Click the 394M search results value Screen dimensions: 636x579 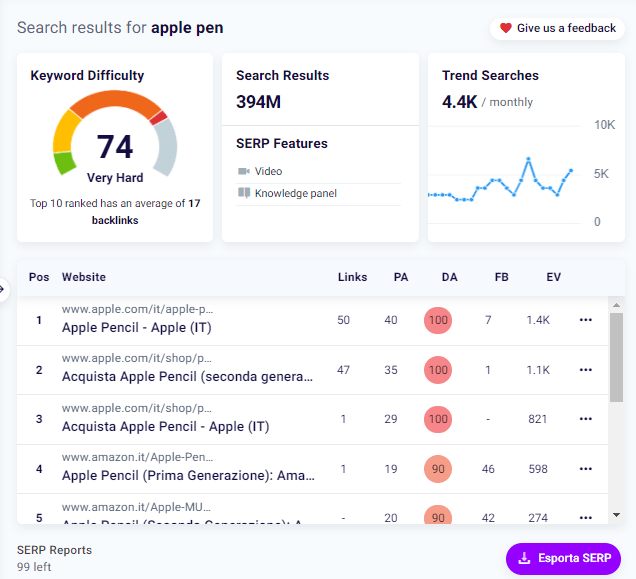pos(258,102)
